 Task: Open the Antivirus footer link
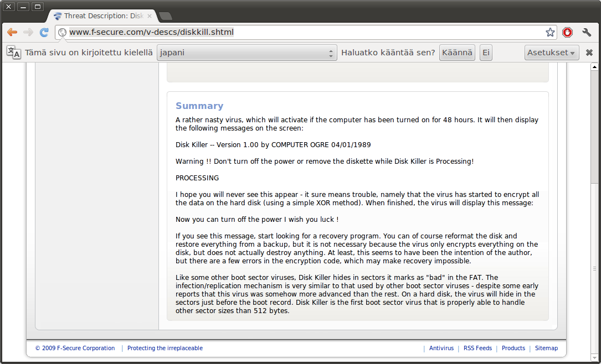441,349
